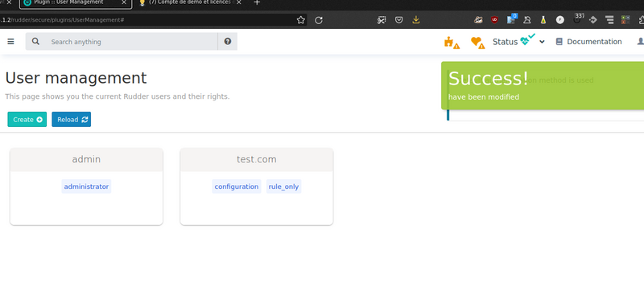Click the search help question mark icon
This screenshot has height=295, width=644.
coord(228,42)
